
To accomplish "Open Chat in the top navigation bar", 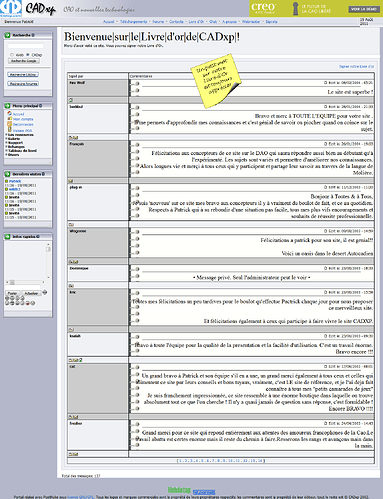I will click(213, 22).
